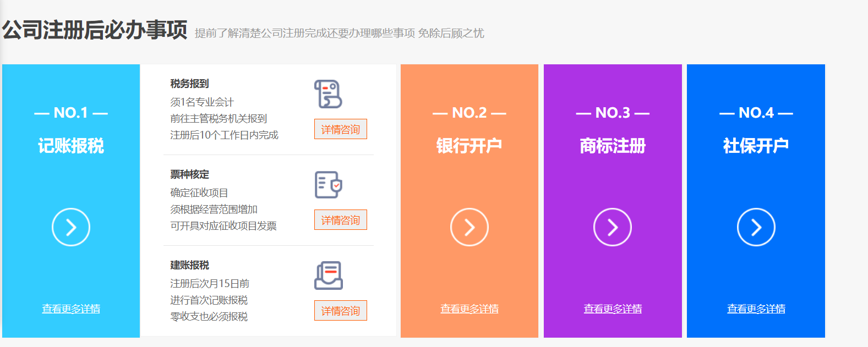Click the 税务报到 item heading

coord(189,84)
